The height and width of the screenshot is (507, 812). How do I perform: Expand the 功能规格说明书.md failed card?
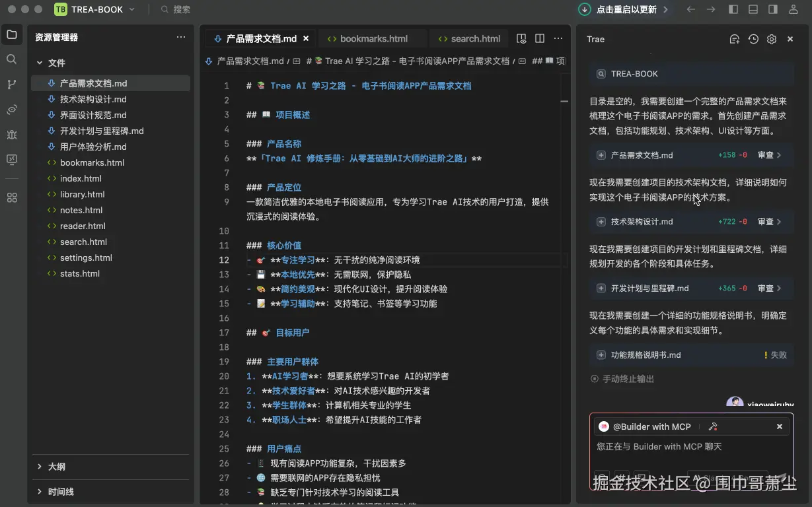tap(601, 355)
